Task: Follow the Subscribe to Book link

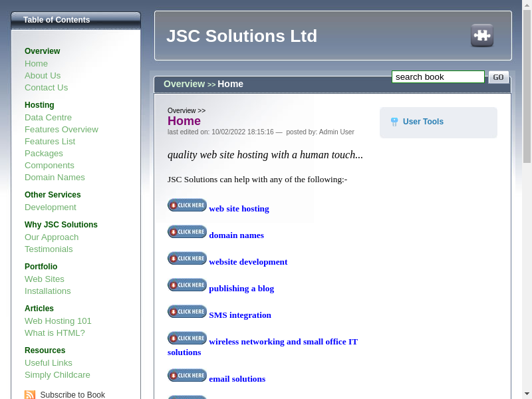Action: click(72, 395)
